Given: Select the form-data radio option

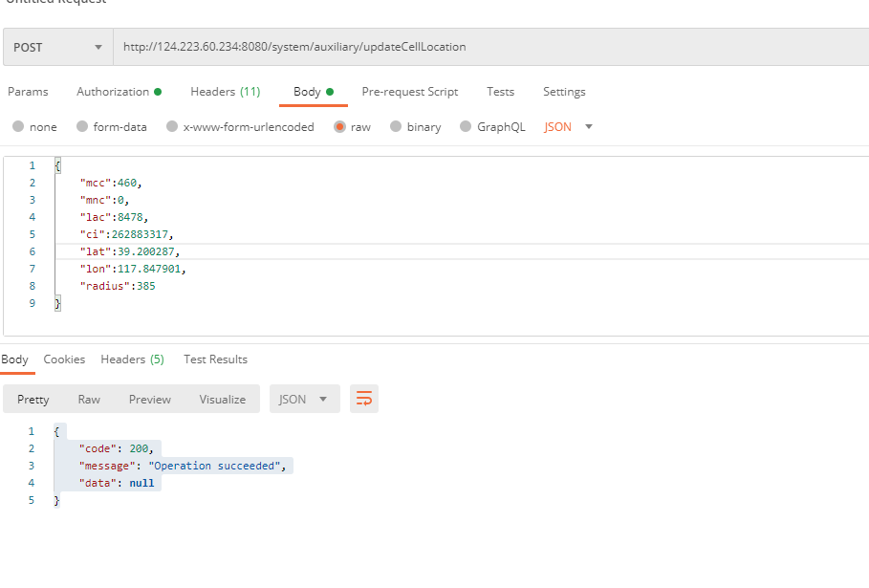Looking at the screenshot, I should coord(82,126).
